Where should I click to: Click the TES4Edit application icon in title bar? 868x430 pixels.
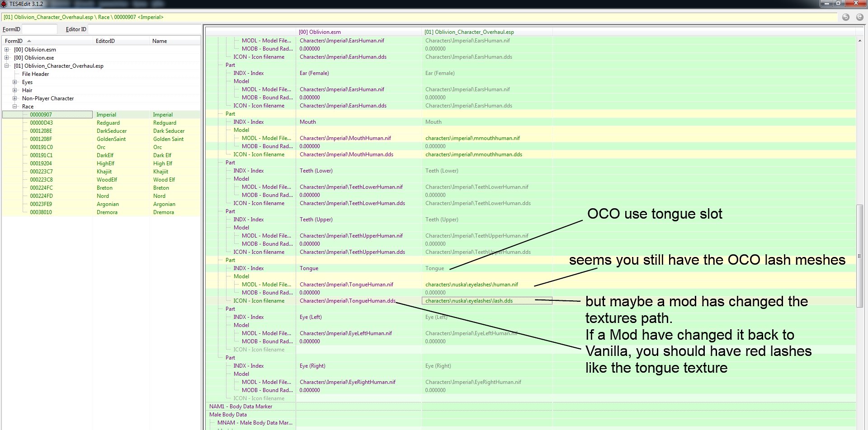4,4
